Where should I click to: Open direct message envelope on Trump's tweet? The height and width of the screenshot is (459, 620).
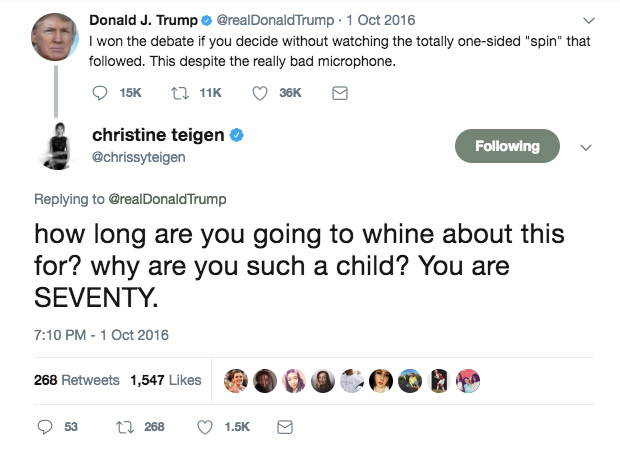pyautogui.click(x=340, y=93)
